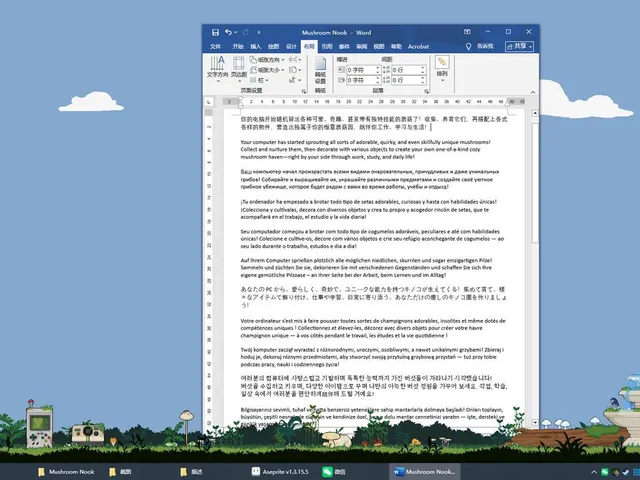Open the 页面设置 dialog launcher
The width and height of the screenshot is (640, 480).
click(x=304, y=91)
